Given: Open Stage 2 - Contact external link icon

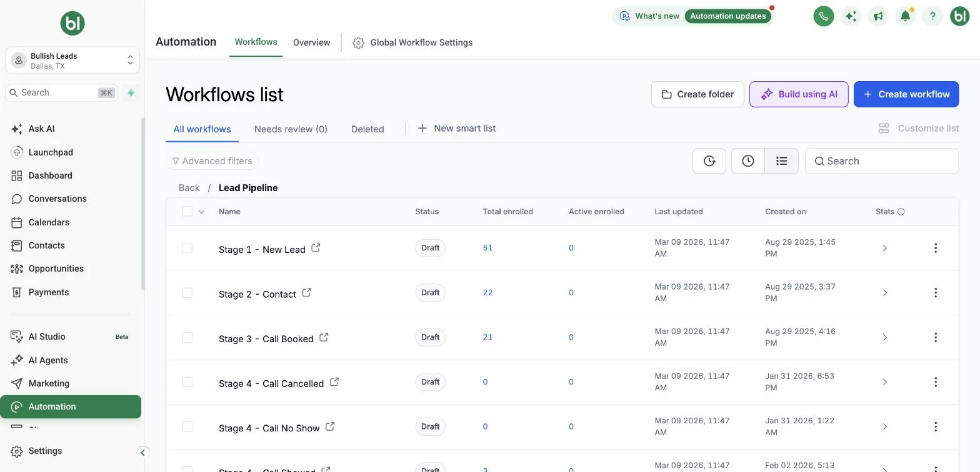Looking at the screenshot, I should [306, 292].
